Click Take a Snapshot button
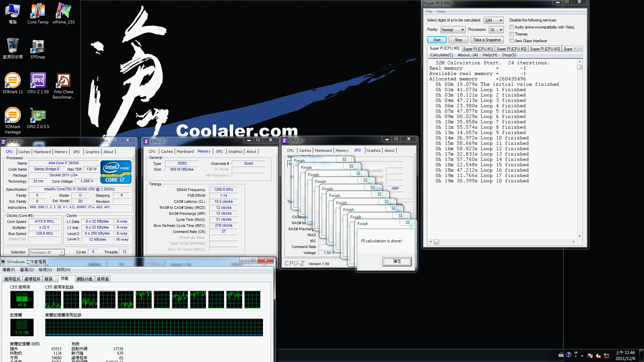The width and height of the screenshot is (644, 362). tap(487, 40)
